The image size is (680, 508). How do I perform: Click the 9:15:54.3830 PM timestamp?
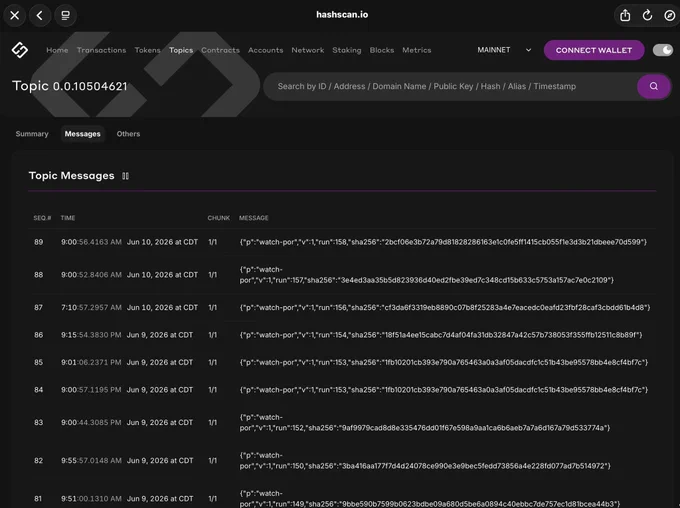coord(91,335)
